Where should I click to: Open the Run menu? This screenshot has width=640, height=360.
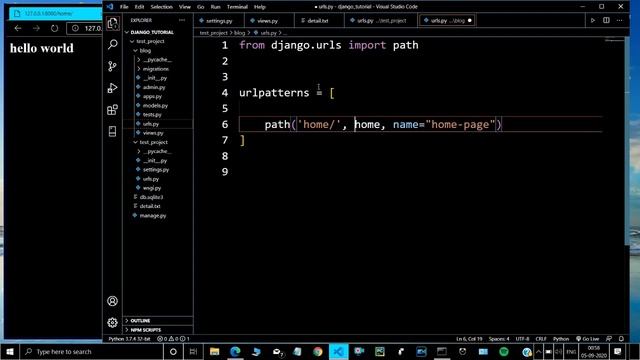click(x=215, y=7)
